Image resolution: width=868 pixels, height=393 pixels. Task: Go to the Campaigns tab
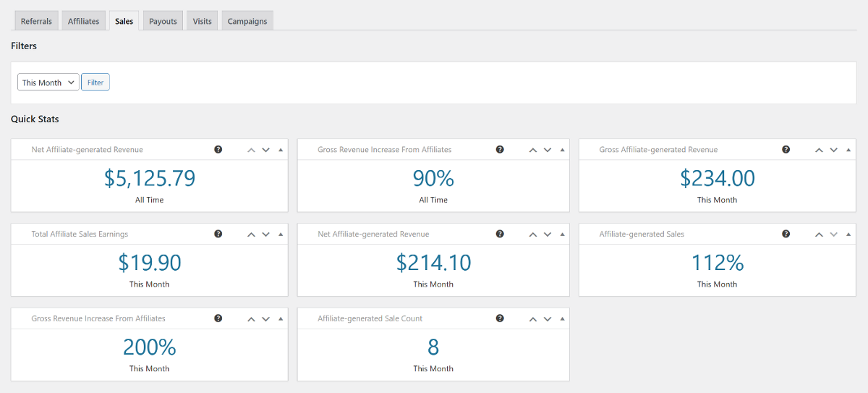tap(247, 21)
